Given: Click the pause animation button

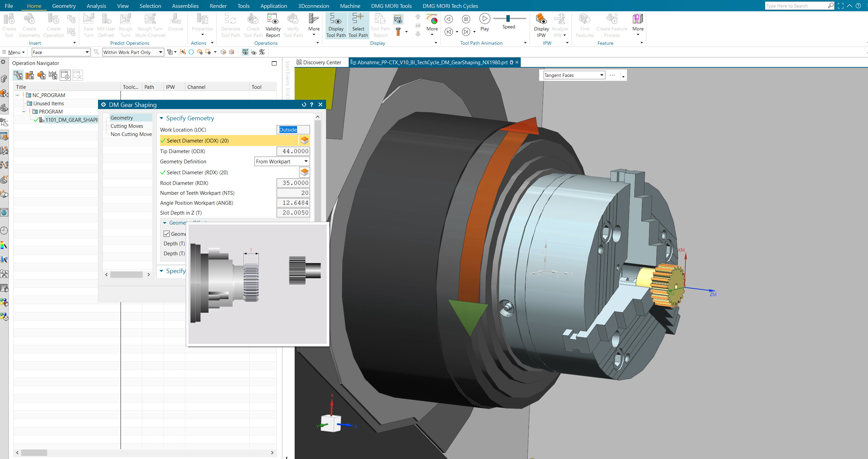Looking at the screenshot, I should (x=466, y=19).
